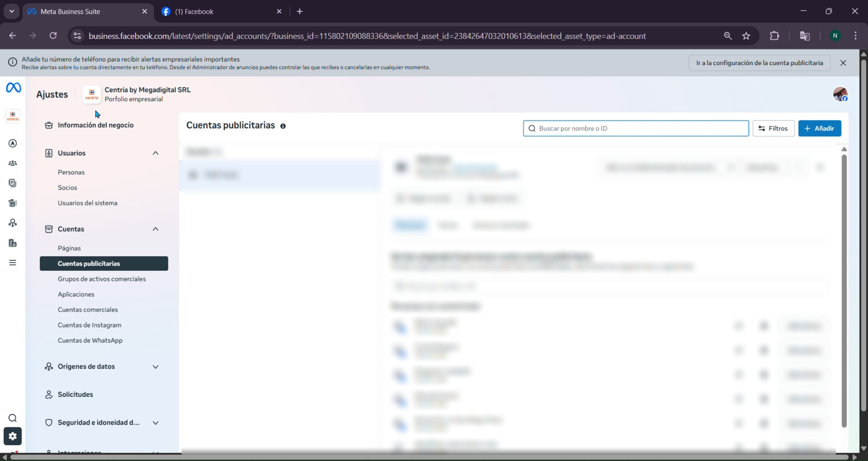Expand Seguridad e idoneidad section
The height and width of the screenshot is (461, 868).
coord(156,423)
